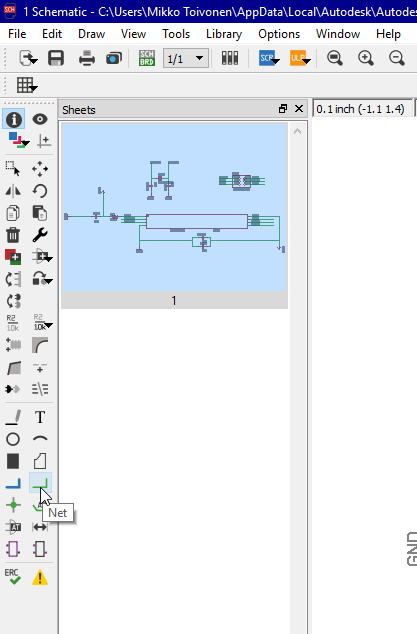Select the Circle drawing tool
The height and width of the screenshot is (634, 417).
tap(13, 439)
